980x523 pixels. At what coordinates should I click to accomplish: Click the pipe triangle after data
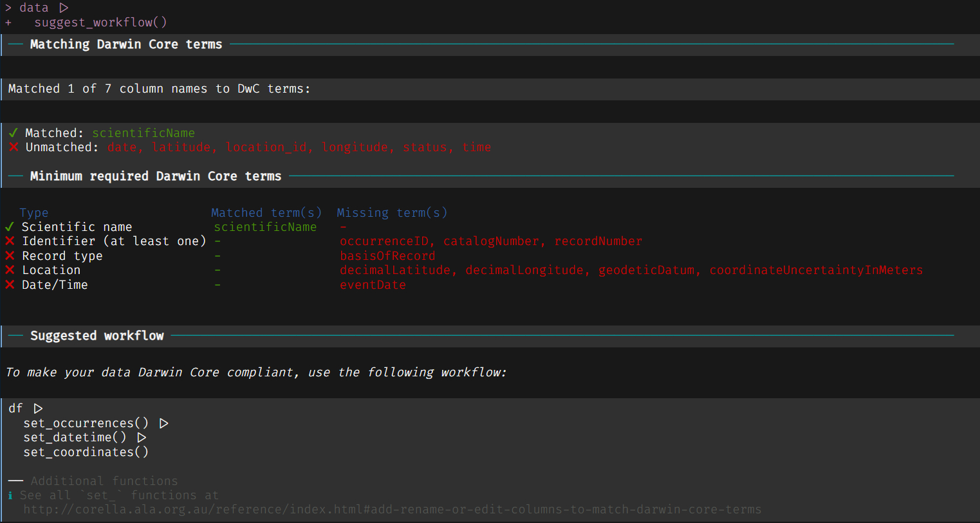64,8
